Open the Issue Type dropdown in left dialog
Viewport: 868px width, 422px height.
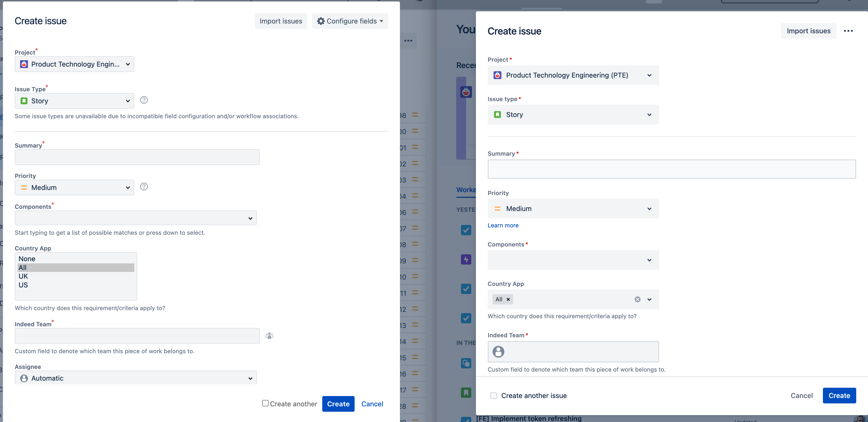tap(74, 101)
